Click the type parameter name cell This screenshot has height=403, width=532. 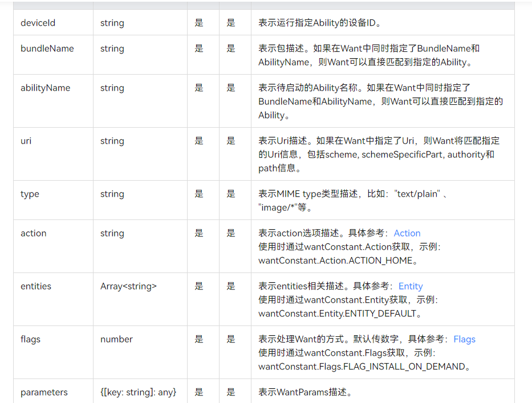[x=53, y=200]
